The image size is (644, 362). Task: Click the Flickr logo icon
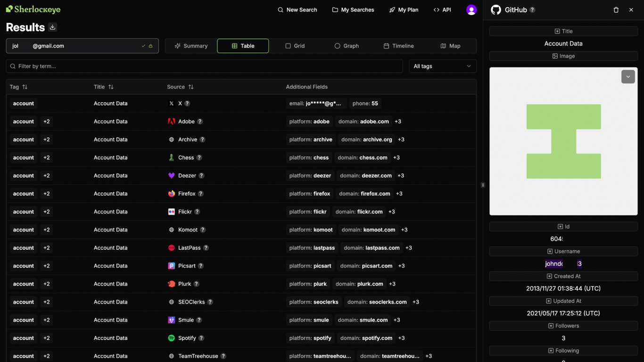(x=172, y=212)
